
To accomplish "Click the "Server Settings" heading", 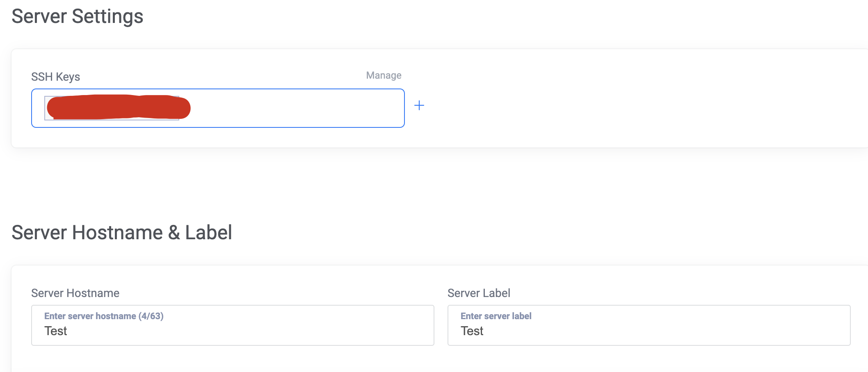I will 77,16.
